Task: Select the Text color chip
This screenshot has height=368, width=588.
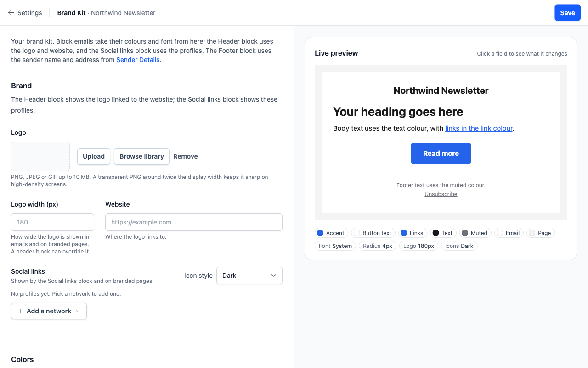Action: (x=443, y=233)
